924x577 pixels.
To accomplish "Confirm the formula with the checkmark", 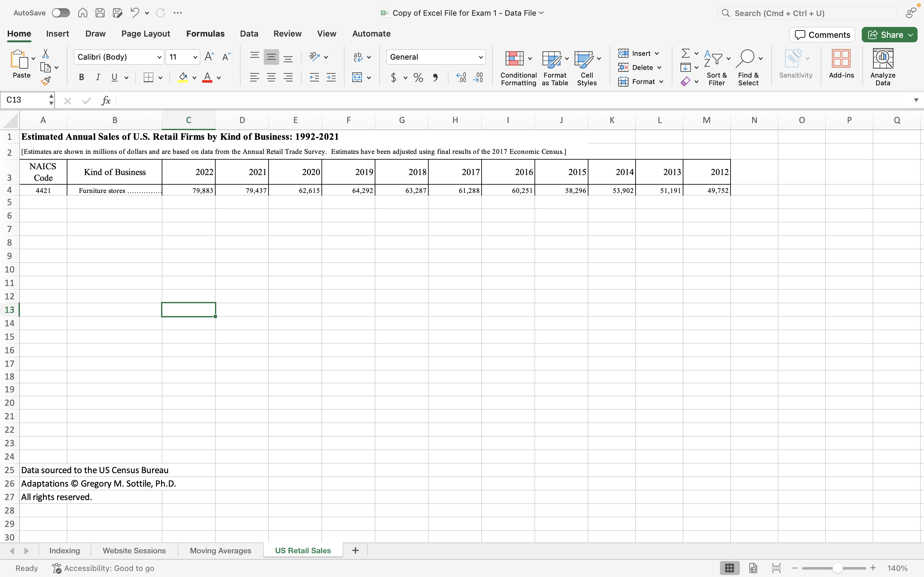I will [86, 100].
